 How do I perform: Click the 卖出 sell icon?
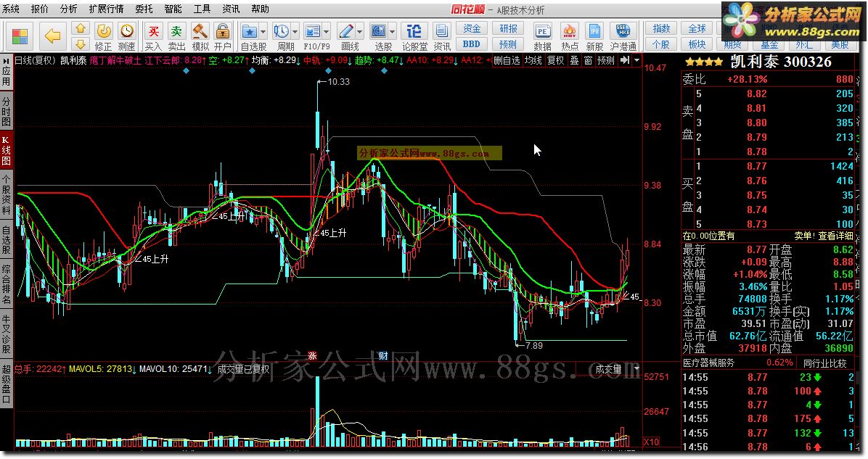click(176, 31)
